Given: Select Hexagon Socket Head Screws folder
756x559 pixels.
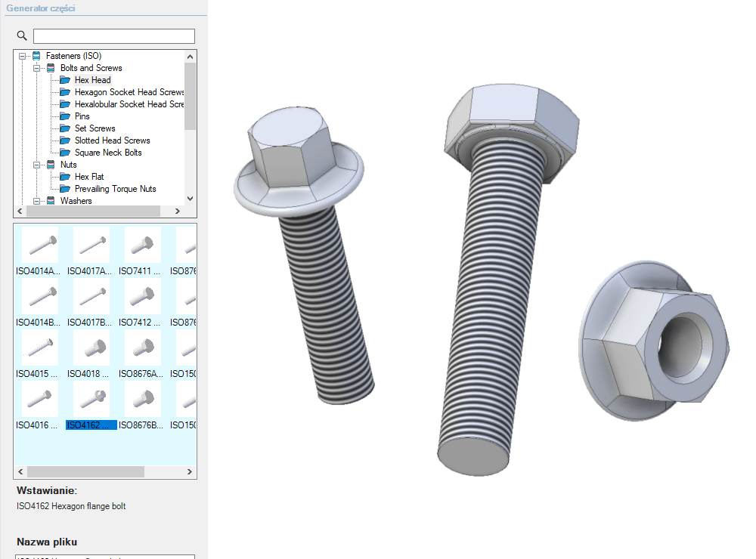Looking at the screenshot, I should click(x=129, y=92).
